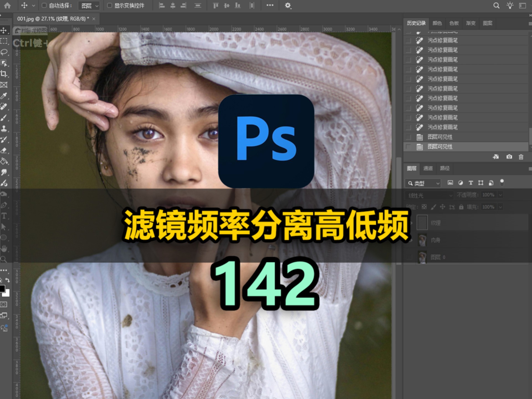Switch to the 路径 tab
Screen dimensions: 532x399
pyautogui.click(x=445, y=168)
